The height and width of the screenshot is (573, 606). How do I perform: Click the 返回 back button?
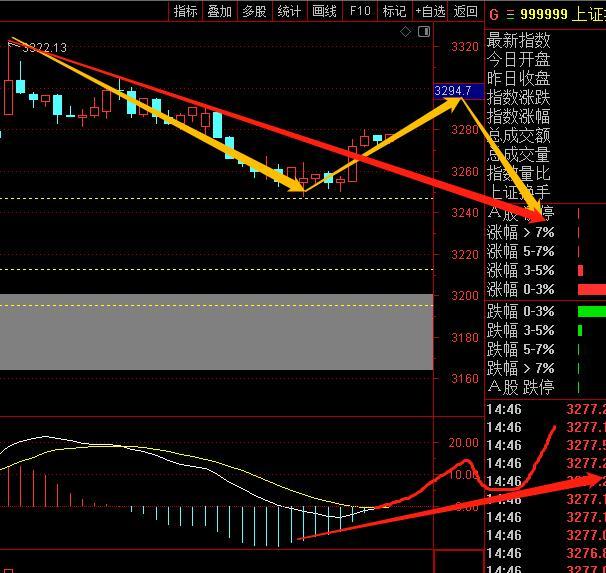pos(466,11)
